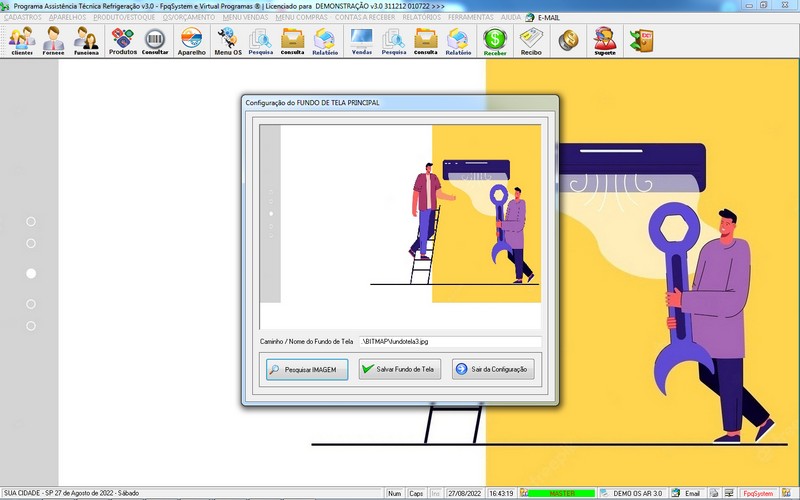The image size is (800, 500).
Task: Open the PRODUTO/ESTOQUE menu
Action: [x=124, y=17]
